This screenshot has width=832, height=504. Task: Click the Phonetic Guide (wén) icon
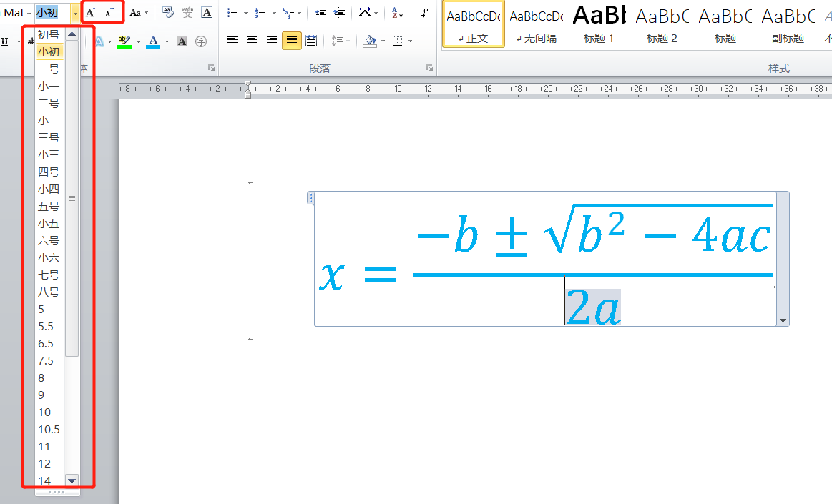click(x=187, y=13)
